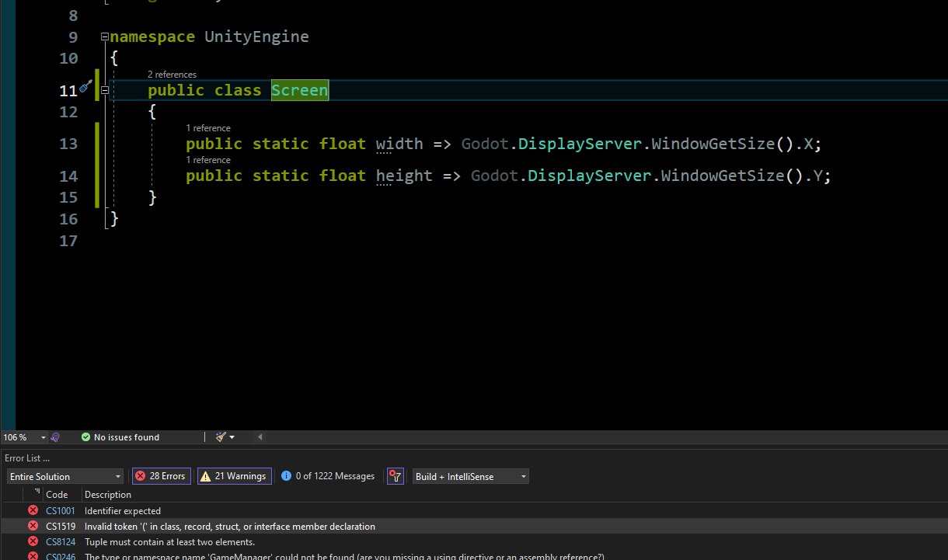The height and width of the screenshot is (560, 948).
Task: Sort errors by the Description column header
Action: pos(108,494)
